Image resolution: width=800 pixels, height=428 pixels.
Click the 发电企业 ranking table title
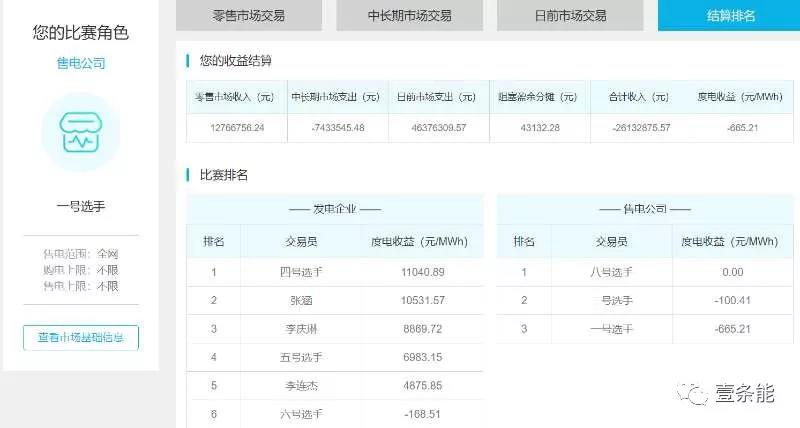click(x=335, y=209)
